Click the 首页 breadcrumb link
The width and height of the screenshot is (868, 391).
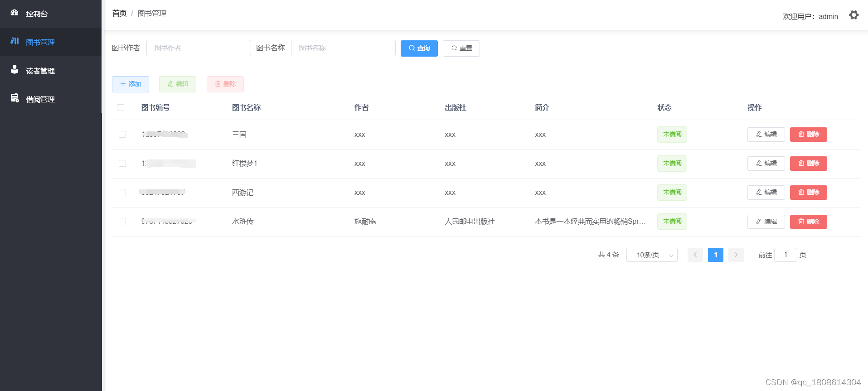click(x=119, y=14)
